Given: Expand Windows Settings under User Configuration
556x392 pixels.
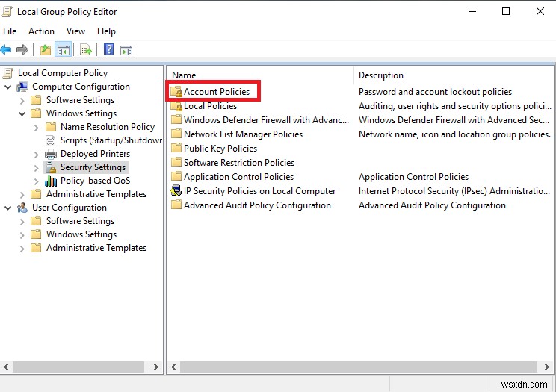Looking at the screenshot, I should [22, 235].
